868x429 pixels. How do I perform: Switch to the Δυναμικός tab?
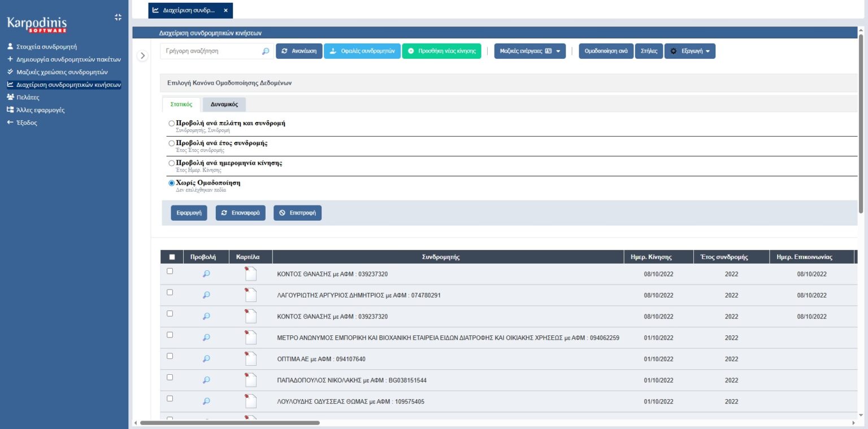(224, 104)
